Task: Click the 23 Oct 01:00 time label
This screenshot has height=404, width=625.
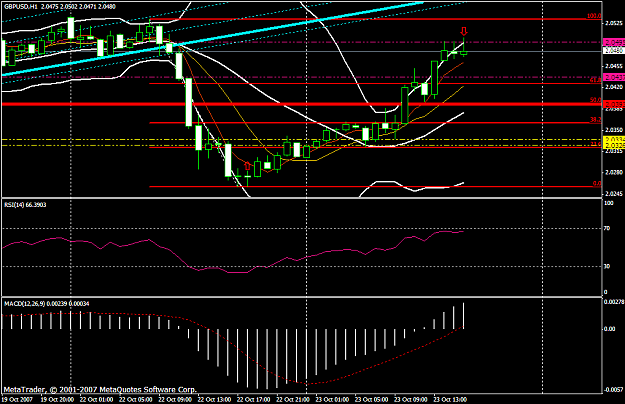Action: pyautogui.click(x=332, y=399)
